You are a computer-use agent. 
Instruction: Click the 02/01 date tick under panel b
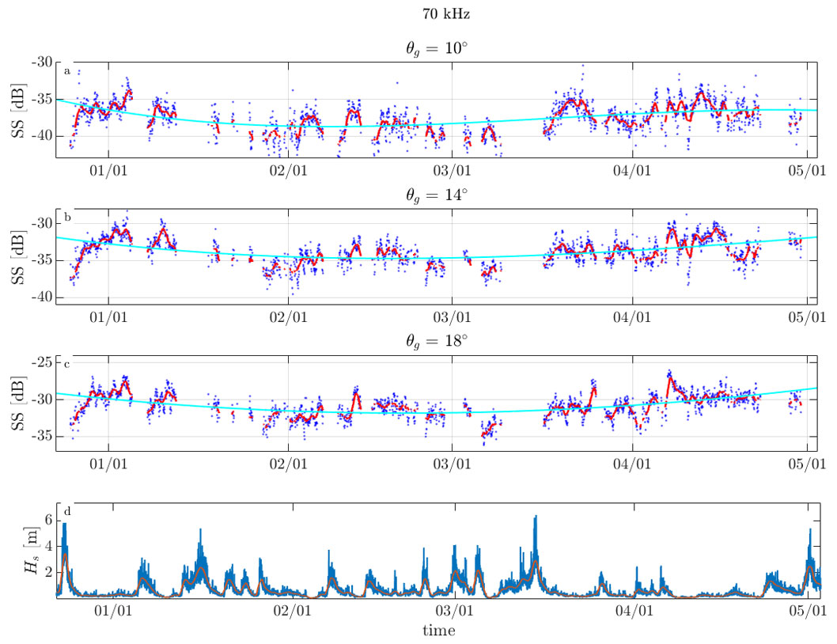click(x=288, y=316)
